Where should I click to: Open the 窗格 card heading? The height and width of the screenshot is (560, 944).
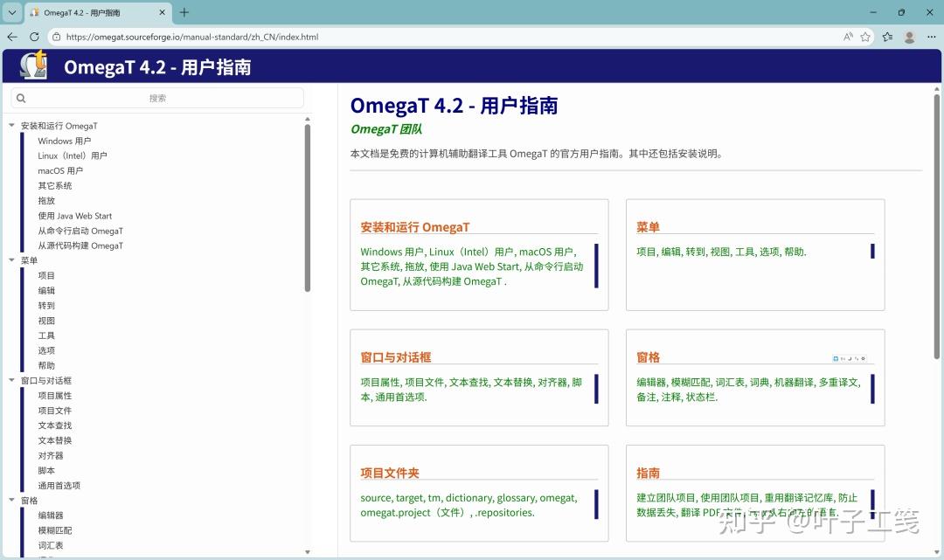[648, 357]
